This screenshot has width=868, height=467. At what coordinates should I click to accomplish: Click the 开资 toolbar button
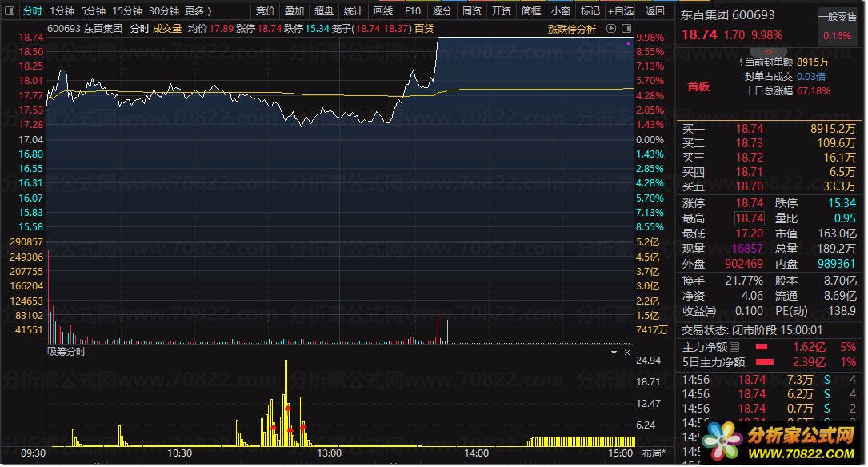pos(501,11)
